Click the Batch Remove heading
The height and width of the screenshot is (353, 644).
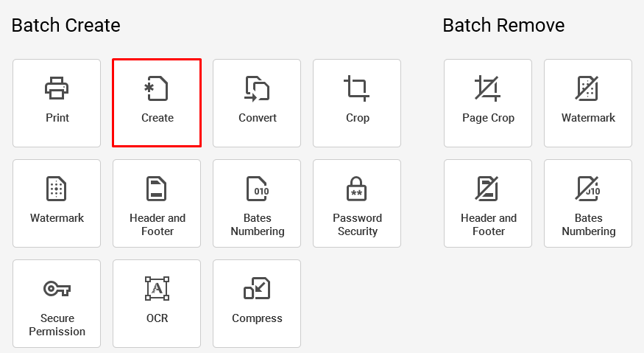[x=503, y=25]
